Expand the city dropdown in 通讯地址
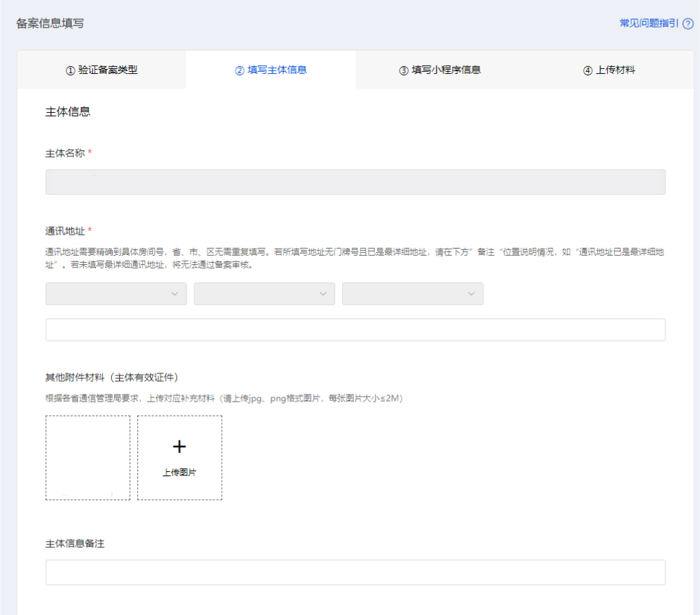 coord(264,294)
